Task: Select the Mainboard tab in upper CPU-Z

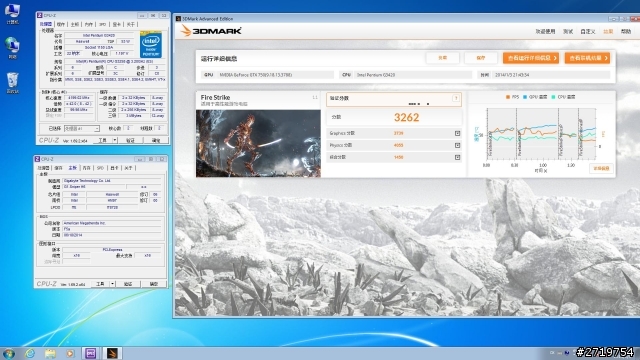Action: (x=75, y=24)
